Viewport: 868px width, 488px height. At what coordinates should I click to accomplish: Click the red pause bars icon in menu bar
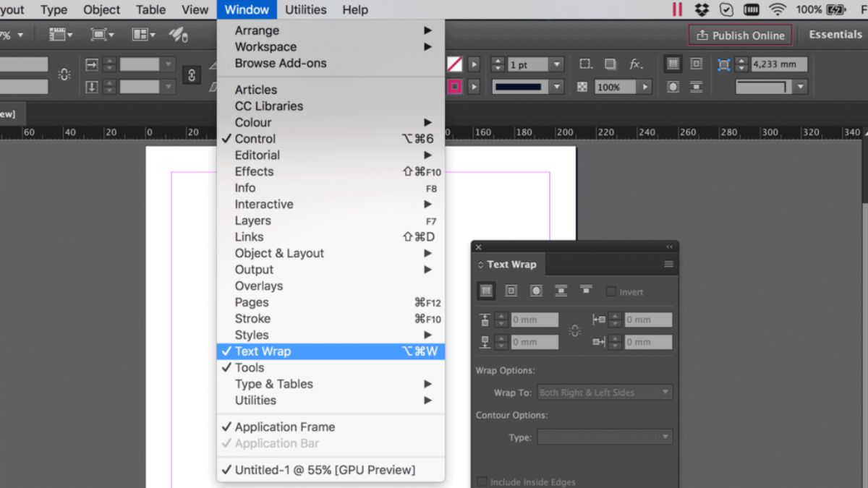coord(677,9)
